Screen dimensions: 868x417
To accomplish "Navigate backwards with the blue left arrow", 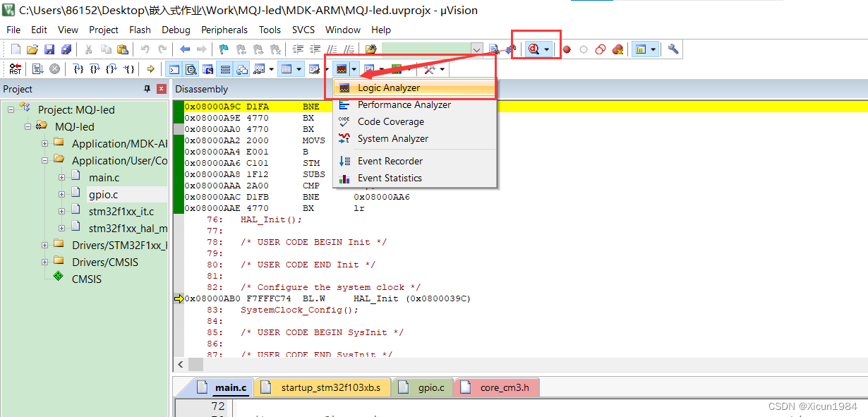I will click(x=185, y=49).
